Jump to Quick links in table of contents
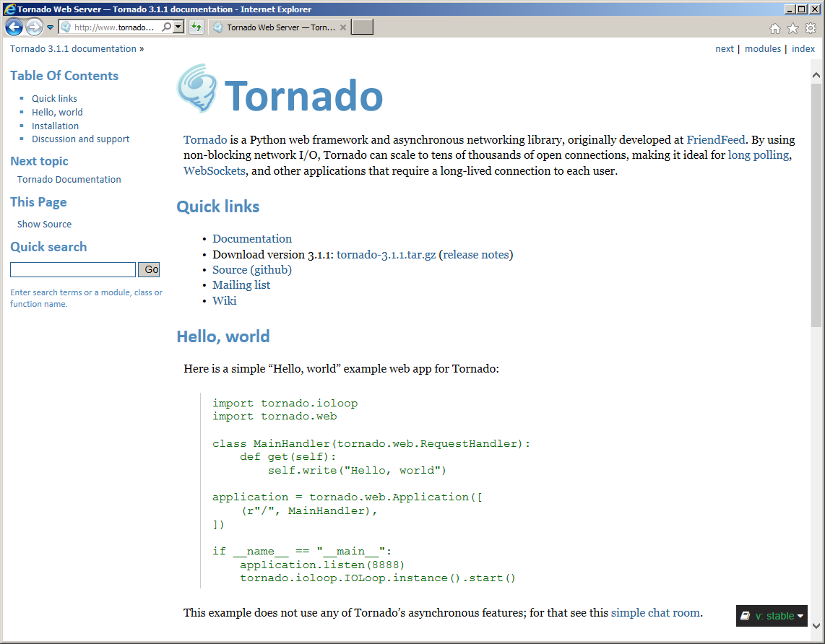This screenshot has height=644, width=825. (54, 98)
